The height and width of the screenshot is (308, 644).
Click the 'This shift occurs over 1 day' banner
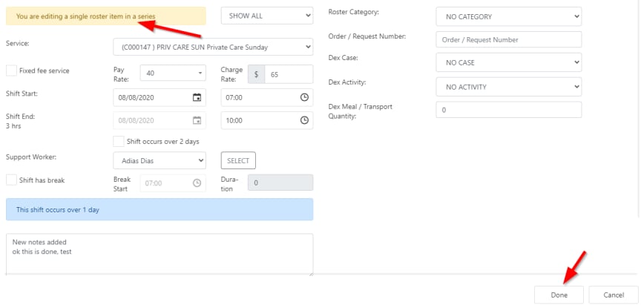click(160, 209)
